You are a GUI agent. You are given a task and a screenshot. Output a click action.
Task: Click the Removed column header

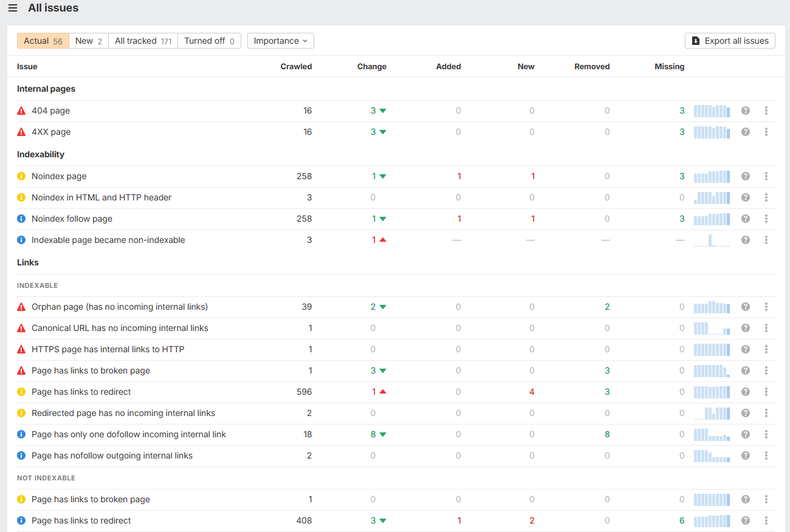(592, 66)
